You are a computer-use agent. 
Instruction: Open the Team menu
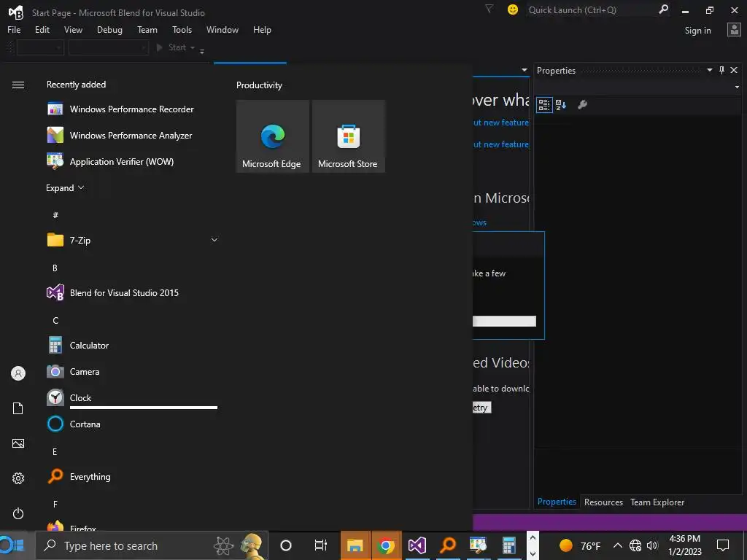[147, 29]
